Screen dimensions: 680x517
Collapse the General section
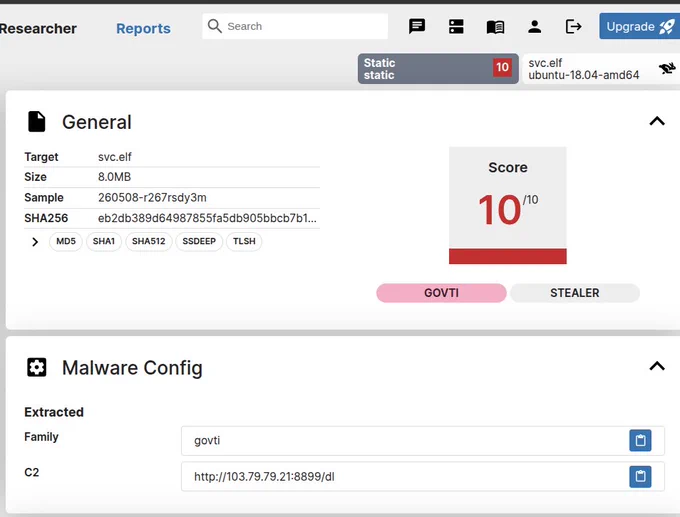point(657,121)
